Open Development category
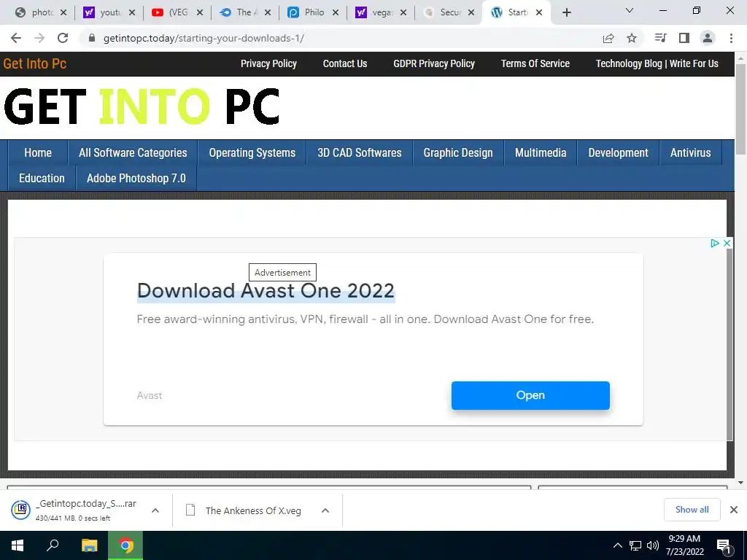This screenshot has width=747, height=560. click(618, 153)
